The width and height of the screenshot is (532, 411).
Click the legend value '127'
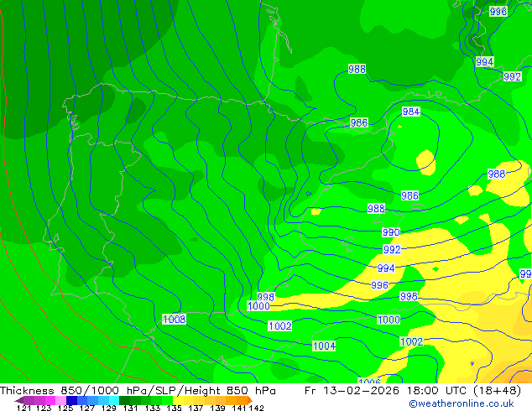pyautogui.click(x=87, y=408)
